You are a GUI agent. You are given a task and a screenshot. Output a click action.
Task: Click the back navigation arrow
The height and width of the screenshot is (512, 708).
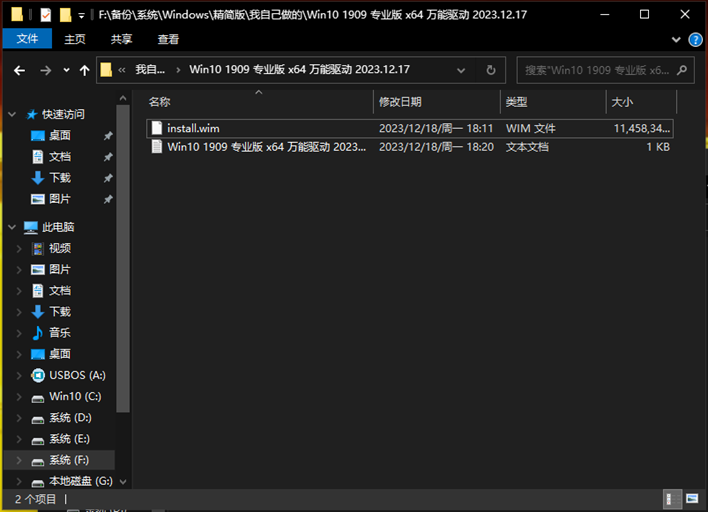(x=19, y=71)
